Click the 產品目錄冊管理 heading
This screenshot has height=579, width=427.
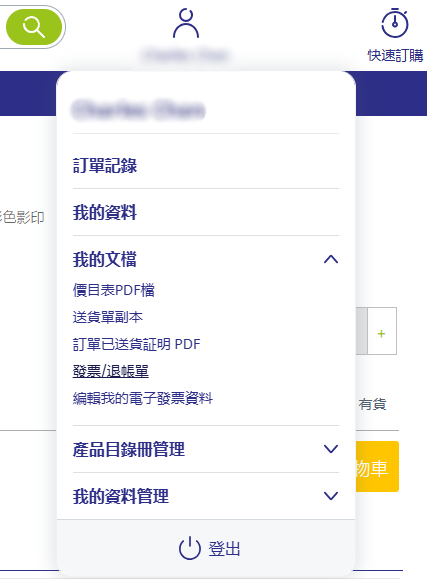(129, 449)
